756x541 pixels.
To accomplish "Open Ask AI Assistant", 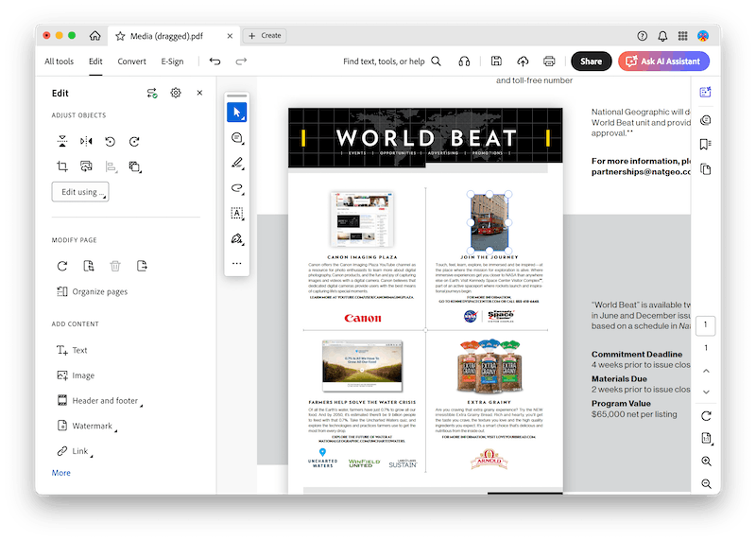I will [x=663, y=61].
